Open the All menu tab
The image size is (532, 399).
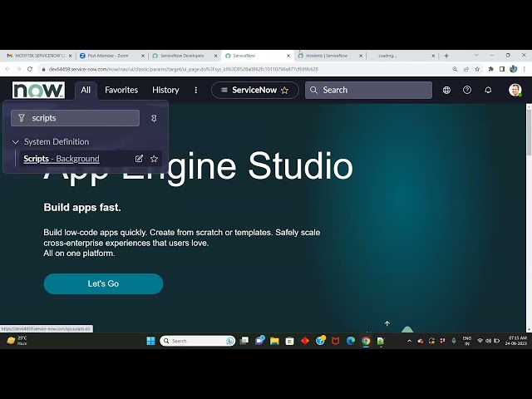(86, 90)
